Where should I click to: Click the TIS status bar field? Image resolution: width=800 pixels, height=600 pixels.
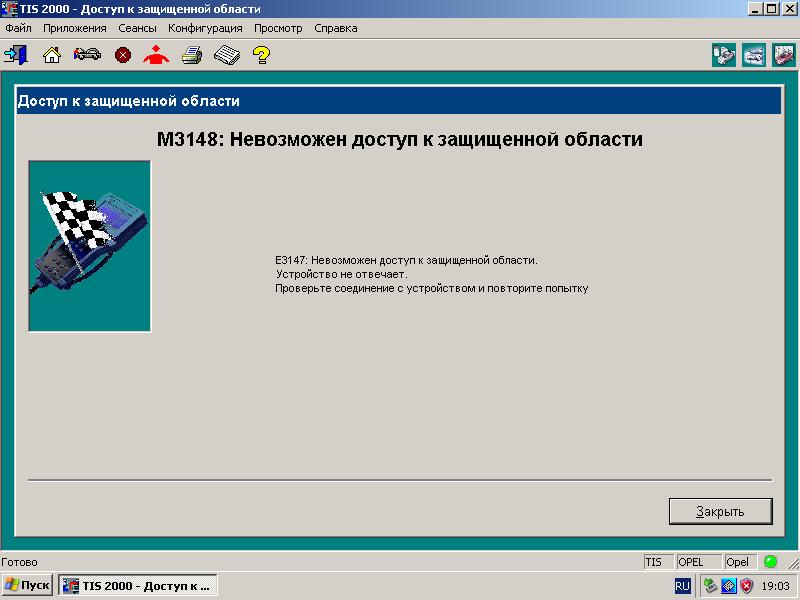pos(658,562)
